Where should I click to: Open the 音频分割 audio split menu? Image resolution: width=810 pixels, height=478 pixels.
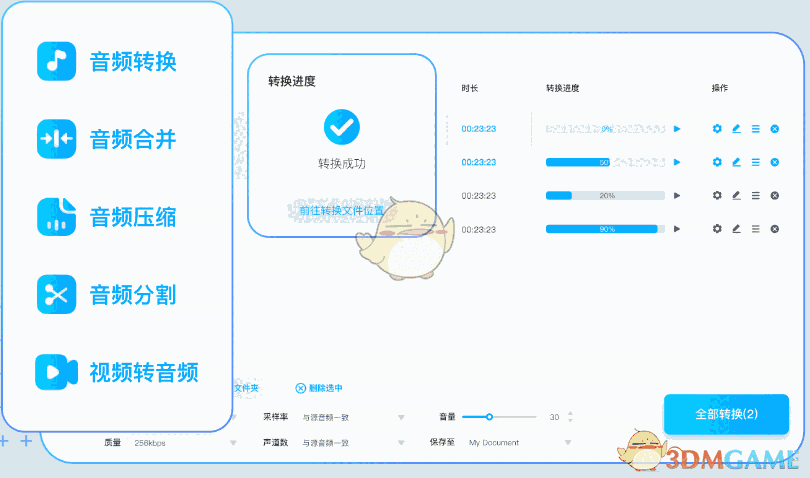click(107, 295)
